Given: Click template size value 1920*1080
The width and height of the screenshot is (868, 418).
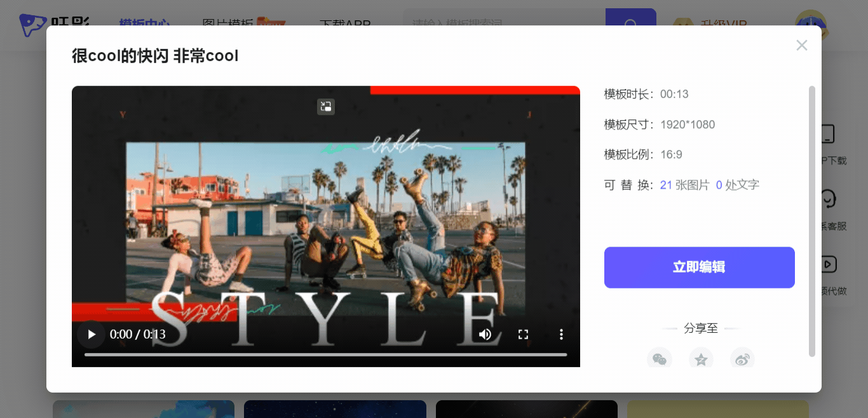Looking at the screenshot, I should [x=688, y=125].
